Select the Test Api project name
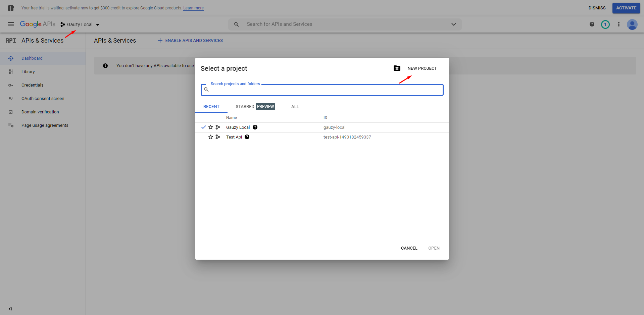Image resolution: width=644 pixels, height=315 pixels. (x=234, y=137)
